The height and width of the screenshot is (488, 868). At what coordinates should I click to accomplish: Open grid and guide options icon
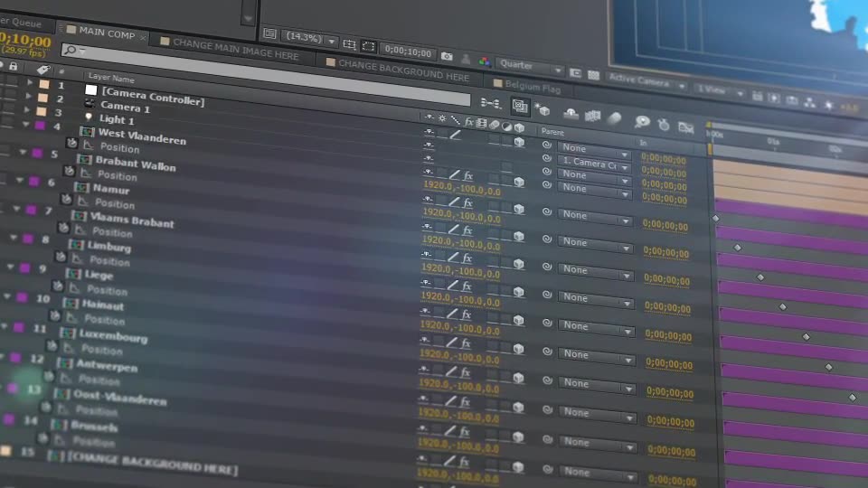(x=349, y=43)
